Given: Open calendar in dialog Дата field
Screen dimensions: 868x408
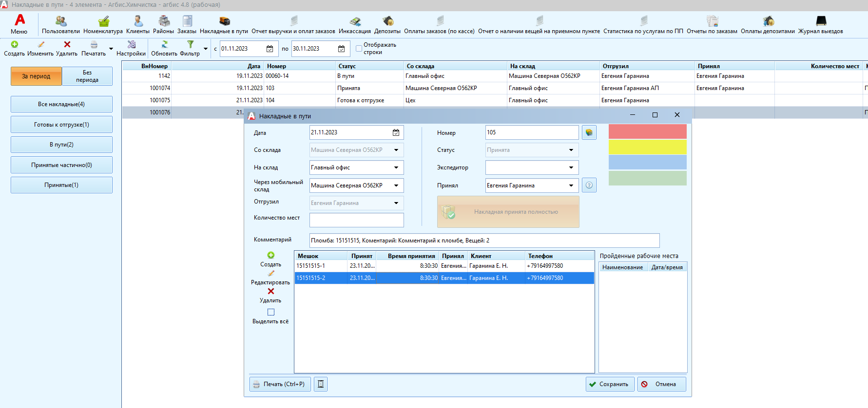Looking at the screenshot, I should click(x=396, y=132).
